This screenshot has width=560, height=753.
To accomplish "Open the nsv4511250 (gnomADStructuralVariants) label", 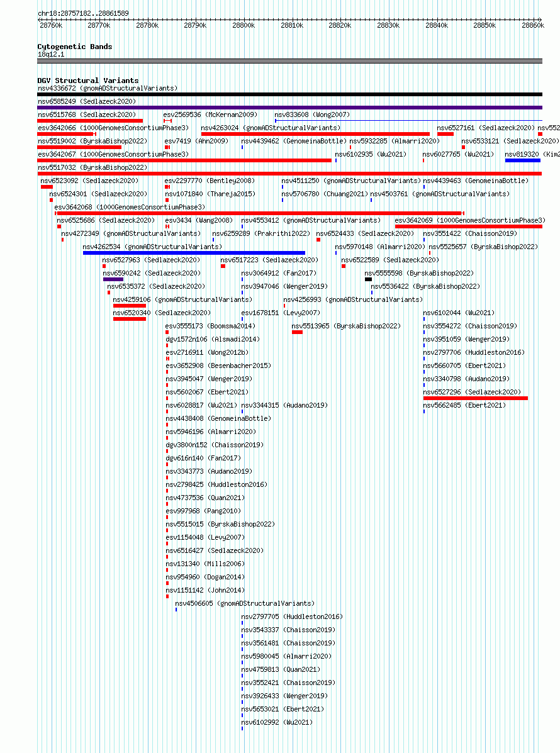I will click(351, 181).
